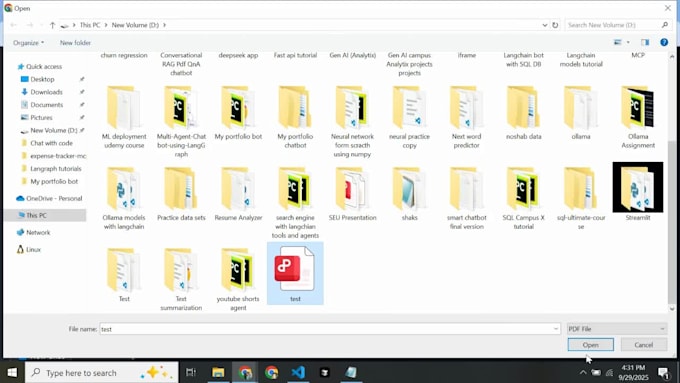Image resolution: width=680 pixels, height=383 pixels.
Task: Click the Open button
Action: [x=590, y=345]
